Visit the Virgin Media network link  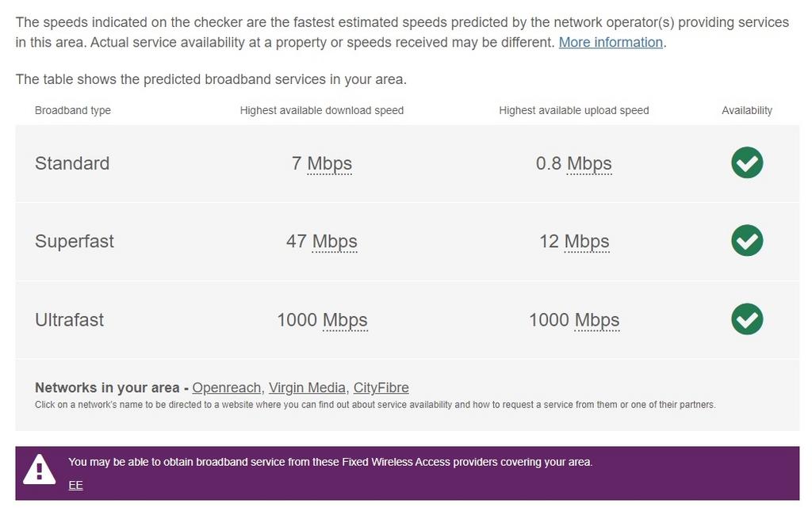point(307,387)
